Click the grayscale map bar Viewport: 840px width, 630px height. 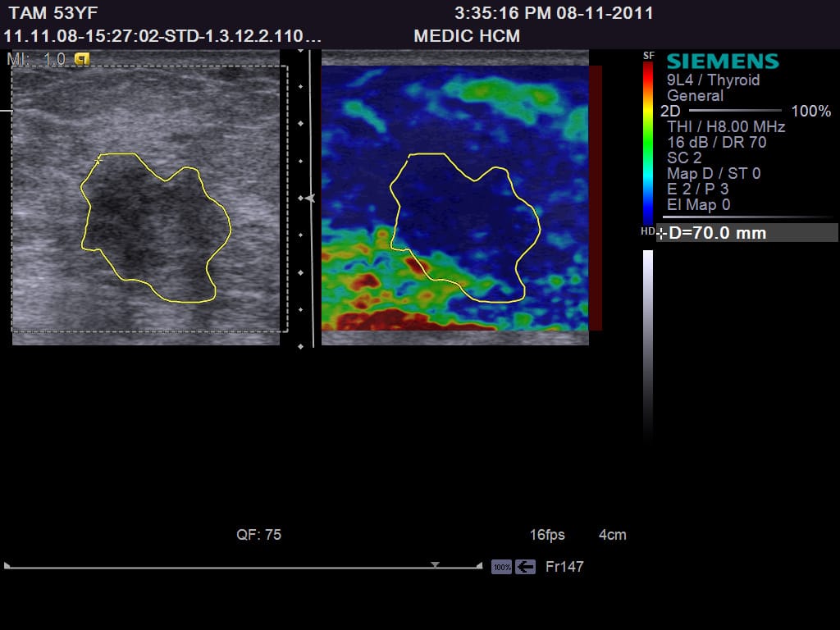pyautogui.click(x=648, y=343)
